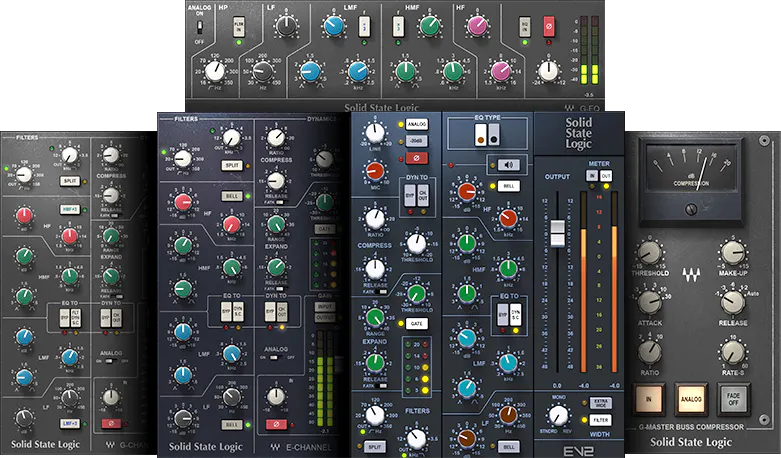Screen dimensions: 781x458
Task: Click EV2 EXTRA WIDE button
Action: tap(601, 403)
